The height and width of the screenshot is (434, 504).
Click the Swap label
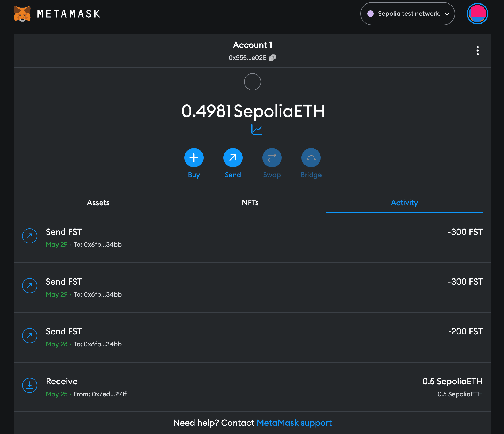point(272,175)
